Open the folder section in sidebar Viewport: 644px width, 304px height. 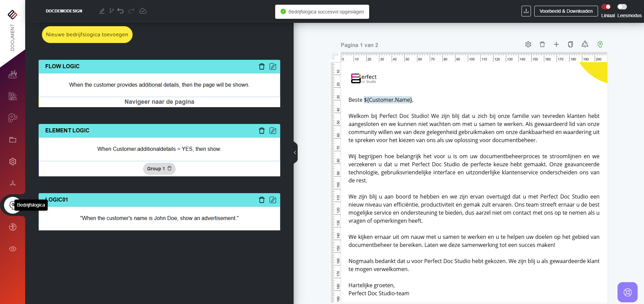pyautogui.click(x=13, y=140)
